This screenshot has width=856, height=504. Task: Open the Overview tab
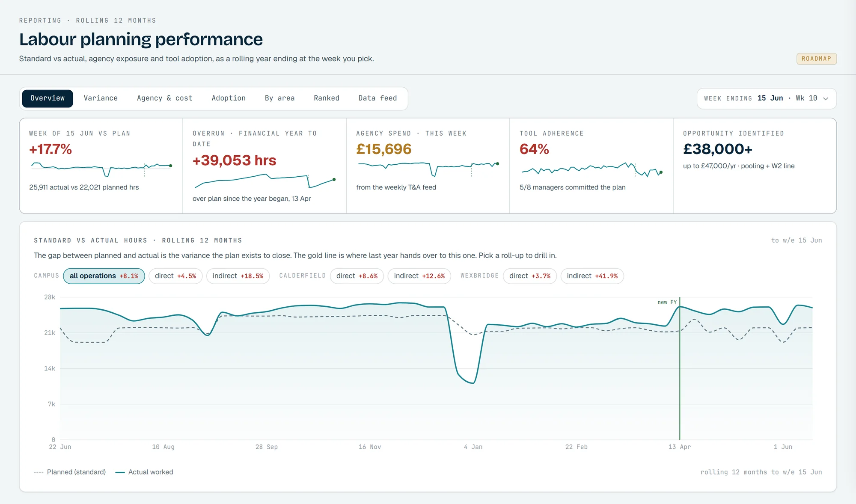[48, 98]
